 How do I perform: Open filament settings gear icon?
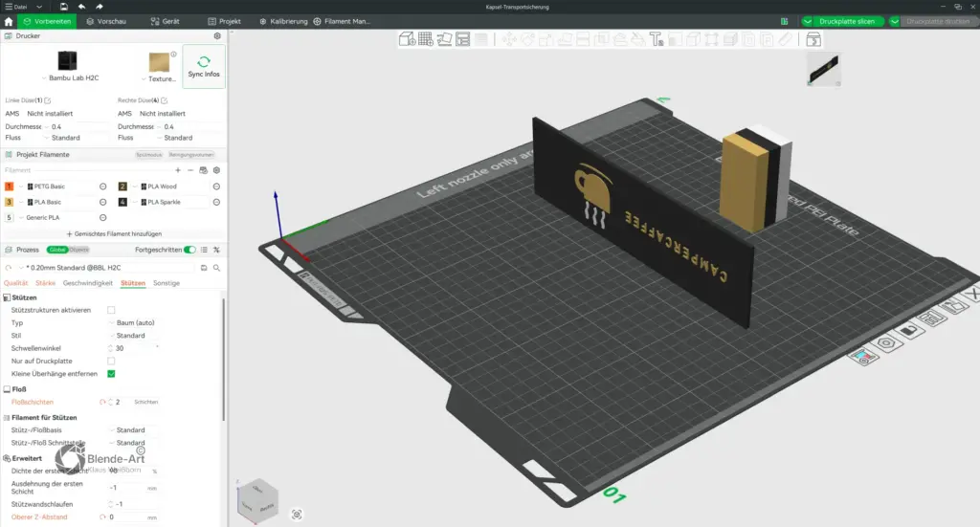[216, 170]
